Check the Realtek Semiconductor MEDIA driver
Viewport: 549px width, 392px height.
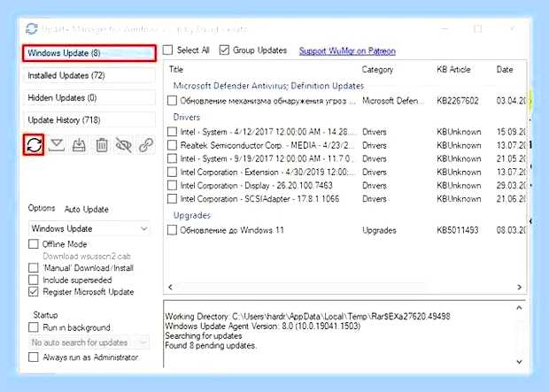[172, 145]
